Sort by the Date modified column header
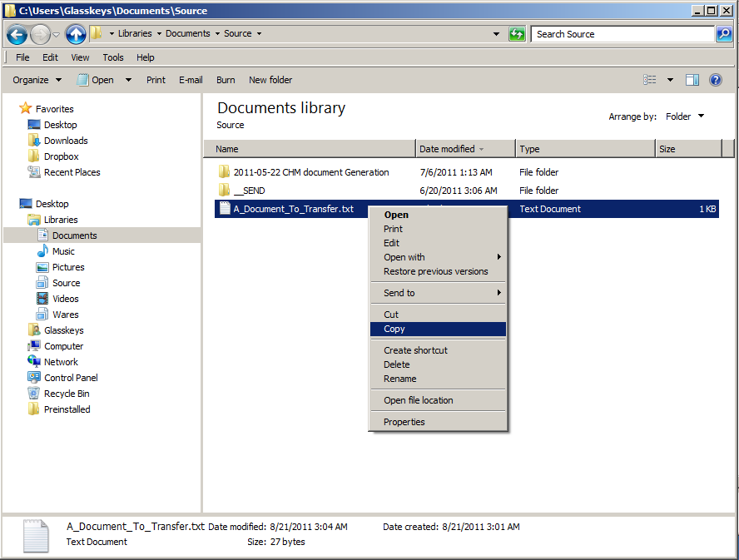 pyautogui.click(x=447, y=149)
